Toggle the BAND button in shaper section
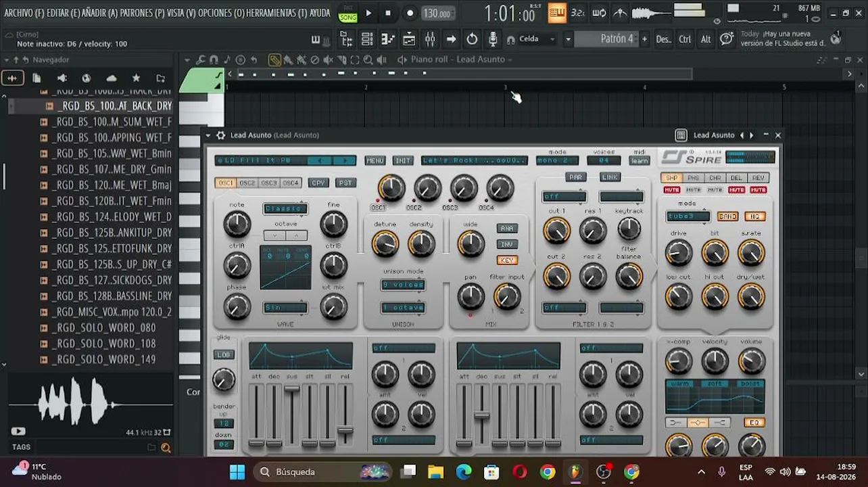The width and height of the screenshot is (868, 487). [x=728, y=216]
